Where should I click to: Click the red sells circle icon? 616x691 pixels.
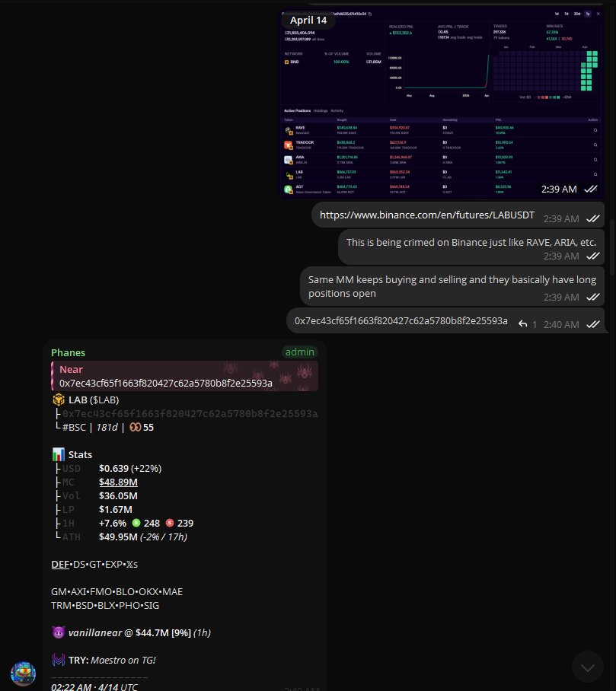[x=170, y=523]
